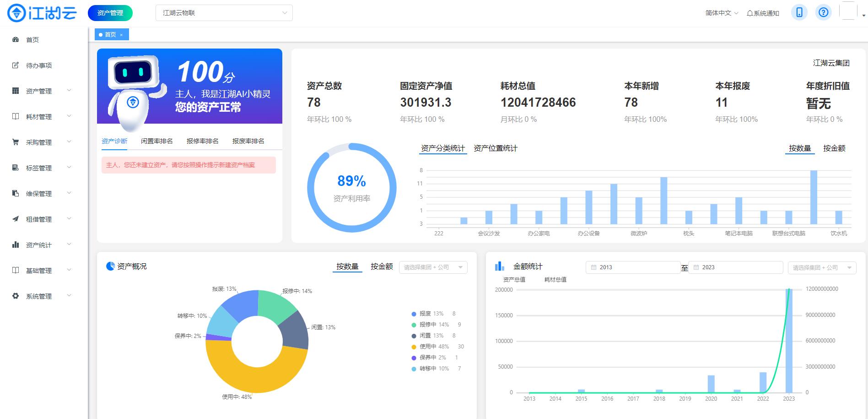This screenshot has width=868, height=419.
Task: Open the 江湖云物联 company dropdown
Action: tap(223, 12)
